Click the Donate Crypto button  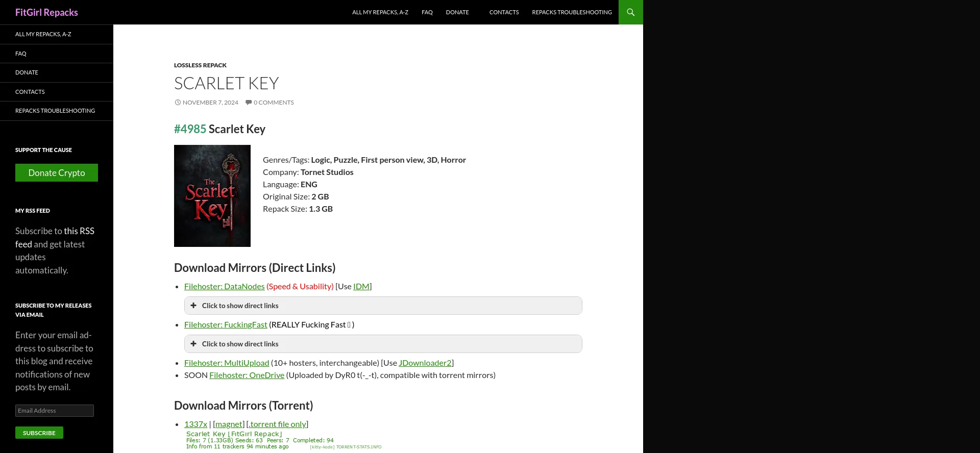[57, 173]
